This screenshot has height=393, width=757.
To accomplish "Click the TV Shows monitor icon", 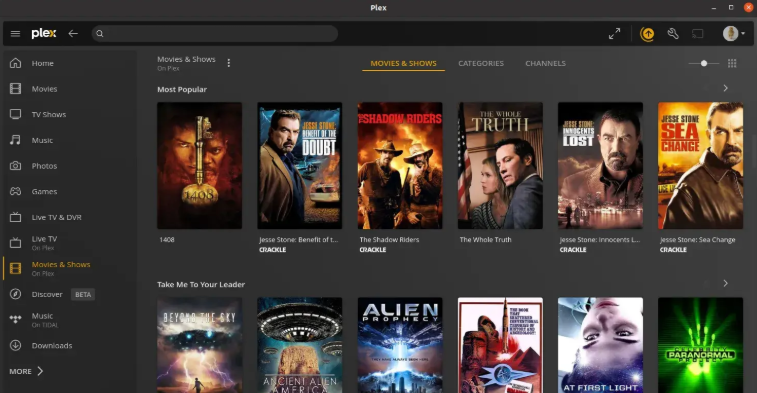I will (x=15, y=114).
